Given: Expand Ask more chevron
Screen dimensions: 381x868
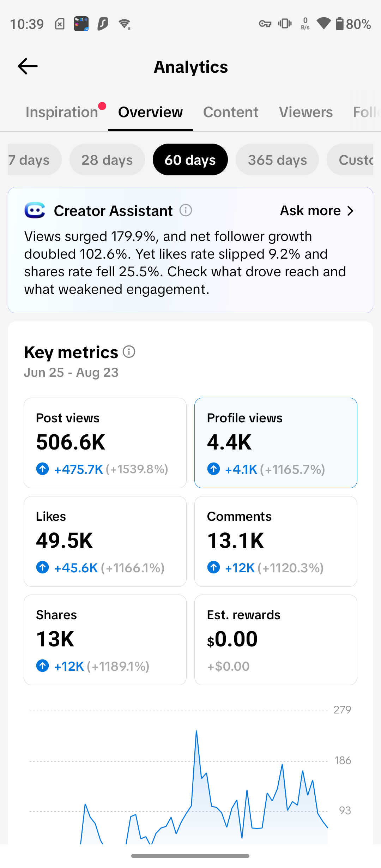Looking at the screenshot, I should [350, 211].
